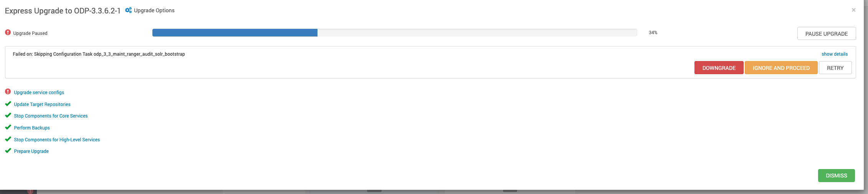The width and height of the screenshot is (868, 194).
Task: Show details of the failed task
Action: coord(835,54)
